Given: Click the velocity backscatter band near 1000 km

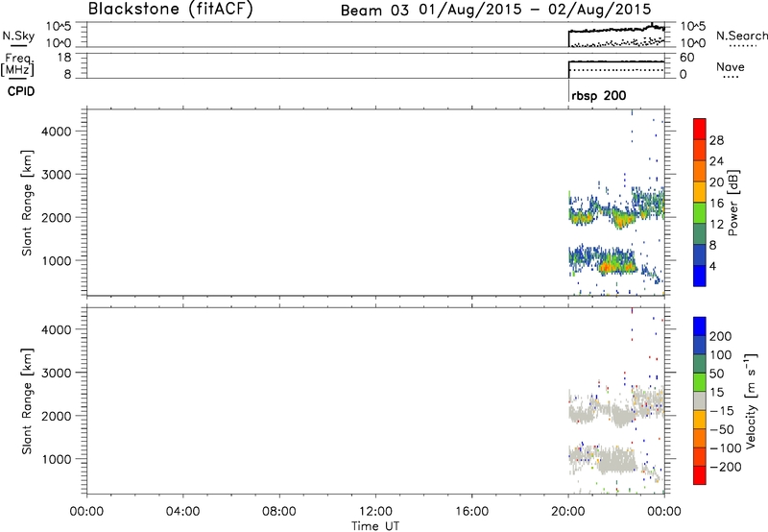Looking at the screenshot, I should click(x=604, y=458).
